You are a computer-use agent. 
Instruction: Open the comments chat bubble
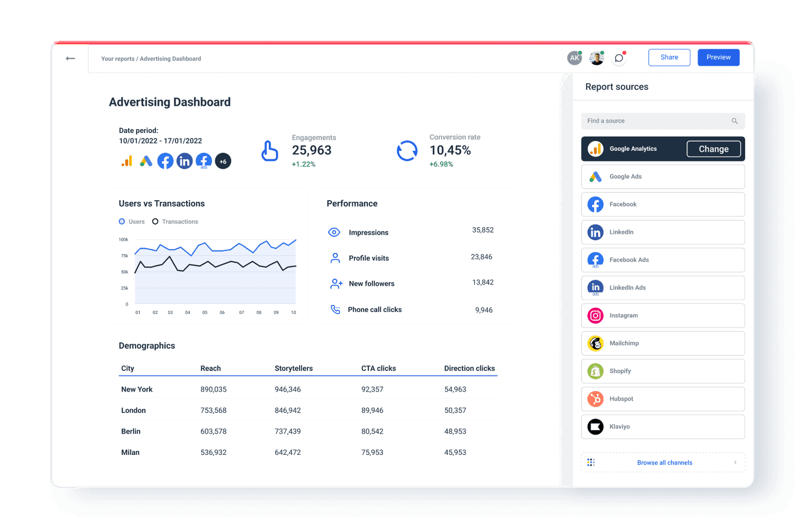[x=619, y=58]
